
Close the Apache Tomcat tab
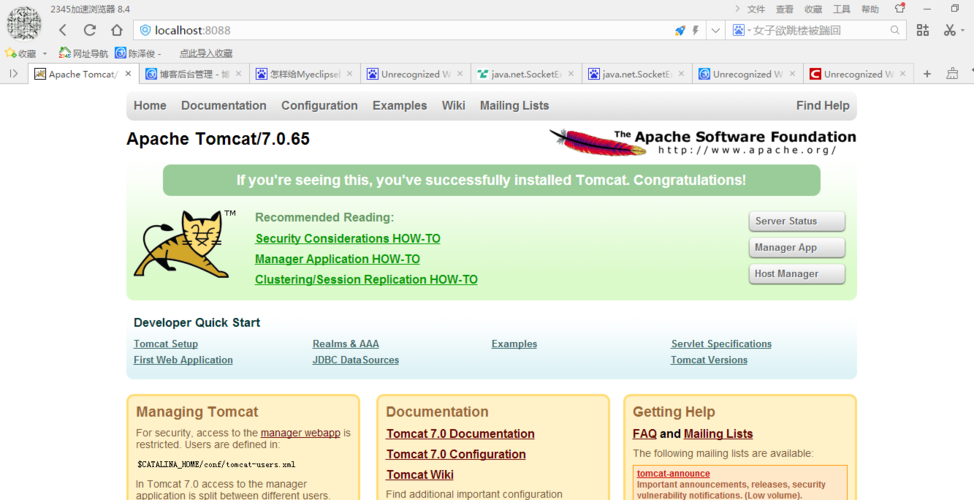point(128,73)
